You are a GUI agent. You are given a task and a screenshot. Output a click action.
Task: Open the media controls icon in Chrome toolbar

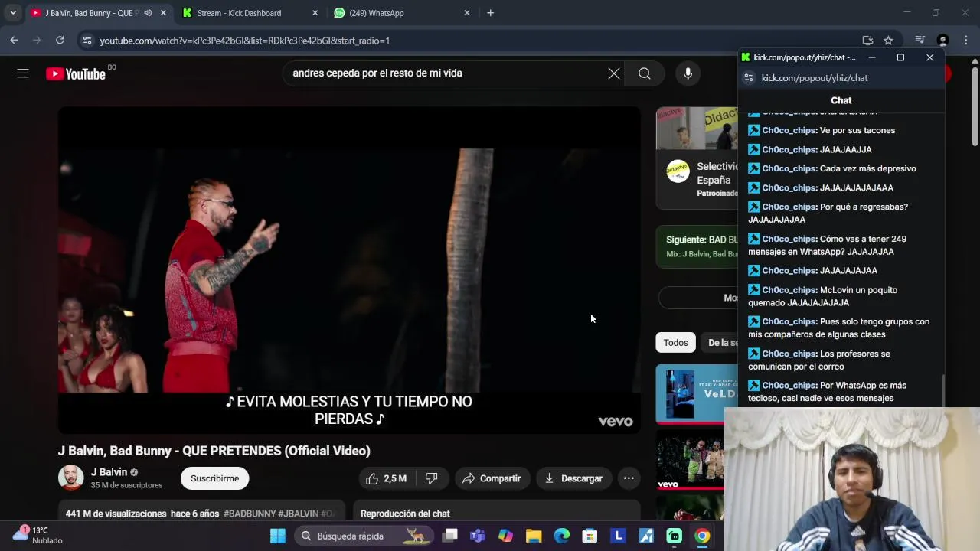920,41
